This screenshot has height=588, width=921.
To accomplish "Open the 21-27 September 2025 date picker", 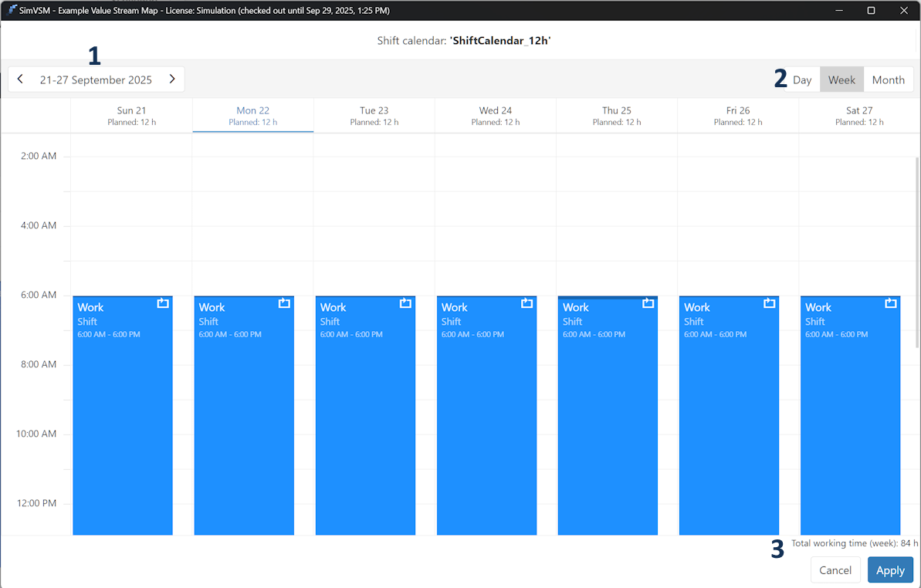I will coord(96,79).
